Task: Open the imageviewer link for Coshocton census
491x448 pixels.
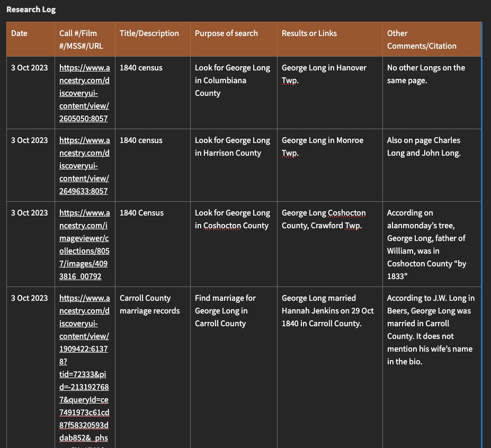Action: [x=84, y=245]
